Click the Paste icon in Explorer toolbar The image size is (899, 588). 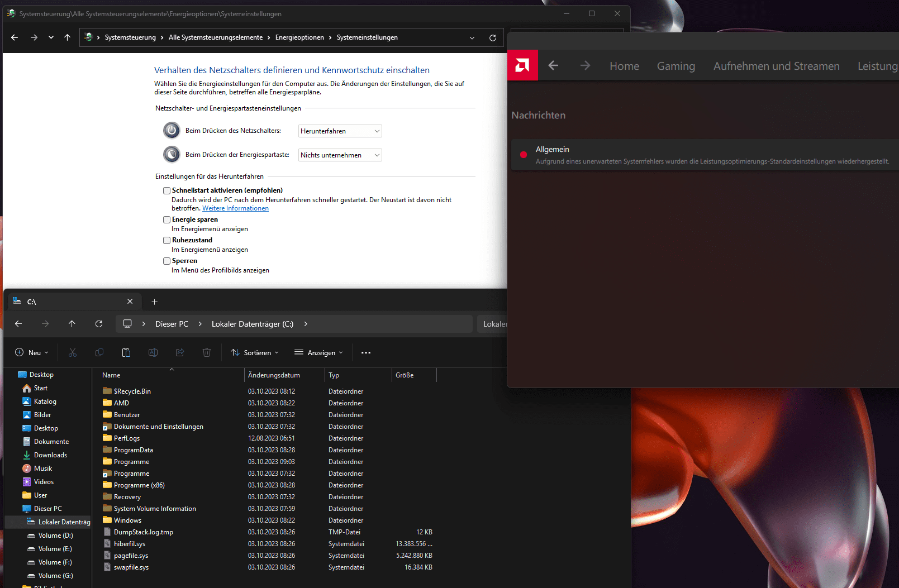tap(126, 352)
